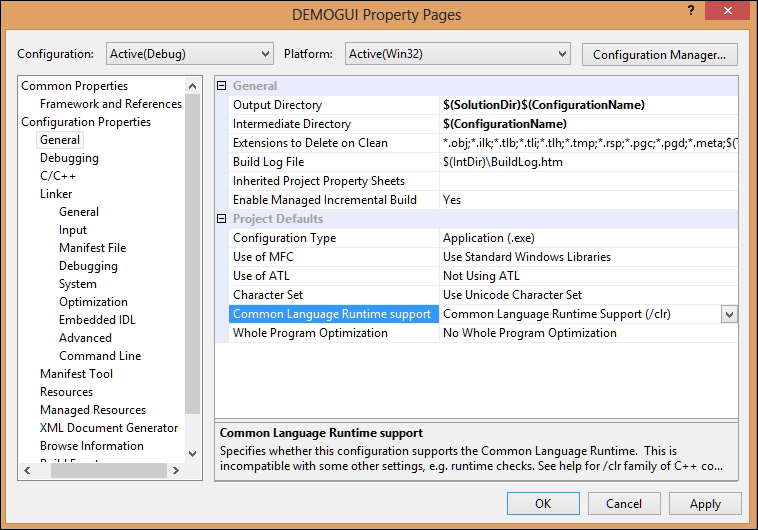Select XML Document Generator node

pos(109,427)
